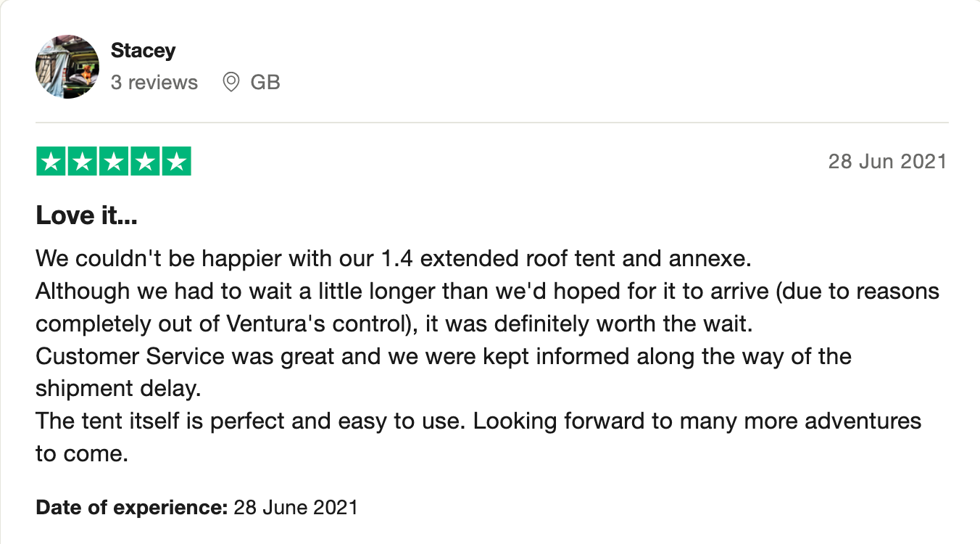Click the location pin icon
Screen dimensions: 980x544
(x=231, y=83)
